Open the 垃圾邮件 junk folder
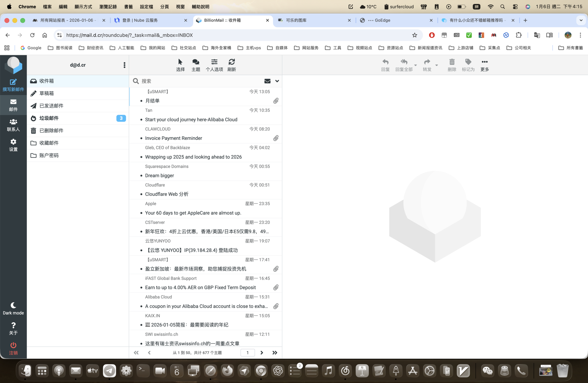This screenshot has width=588, height=383. [x=78, y=118]
